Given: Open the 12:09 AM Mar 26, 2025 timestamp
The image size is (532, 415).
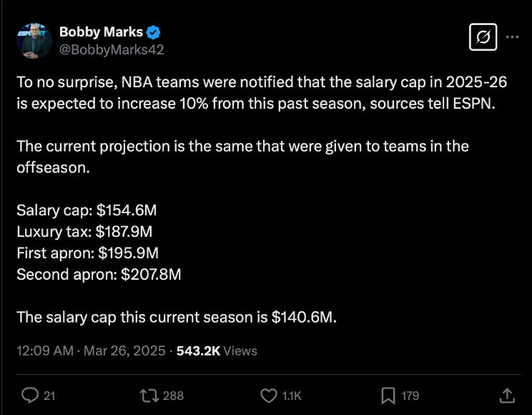Looking at the screenshot, I should point(91,351).
